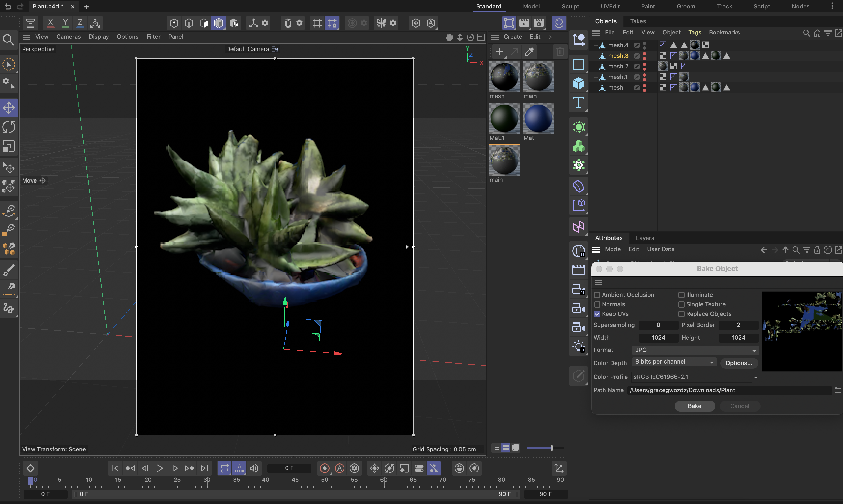
Task: Select the Rotate tool in the left toolbar
Action: click(x=9, y=127)
